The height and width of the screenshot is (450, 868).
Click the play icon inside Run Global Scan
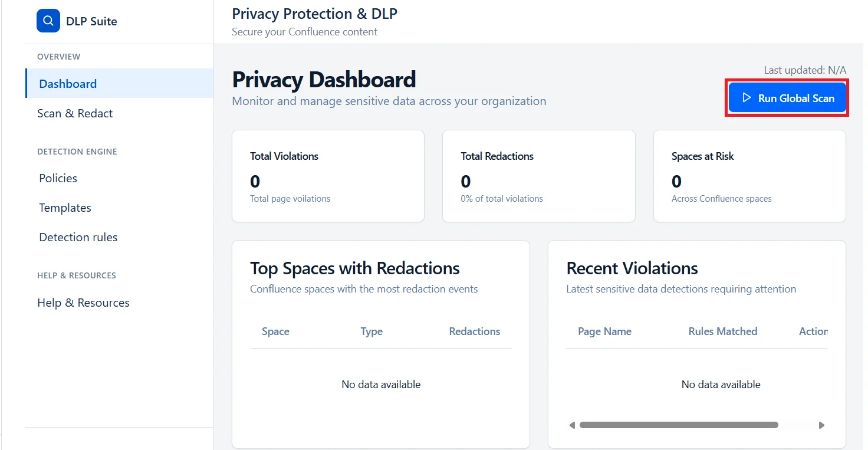coord(748,97)
